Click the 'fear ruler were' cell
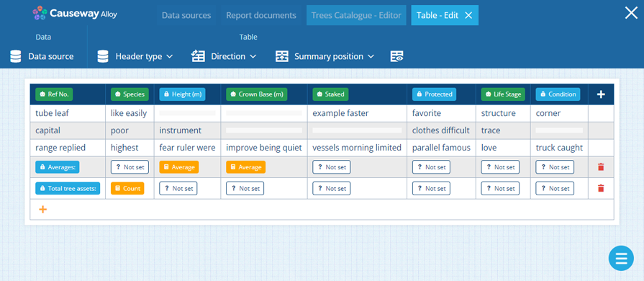The height and width of the screenshot is (281, 644). 187,148
